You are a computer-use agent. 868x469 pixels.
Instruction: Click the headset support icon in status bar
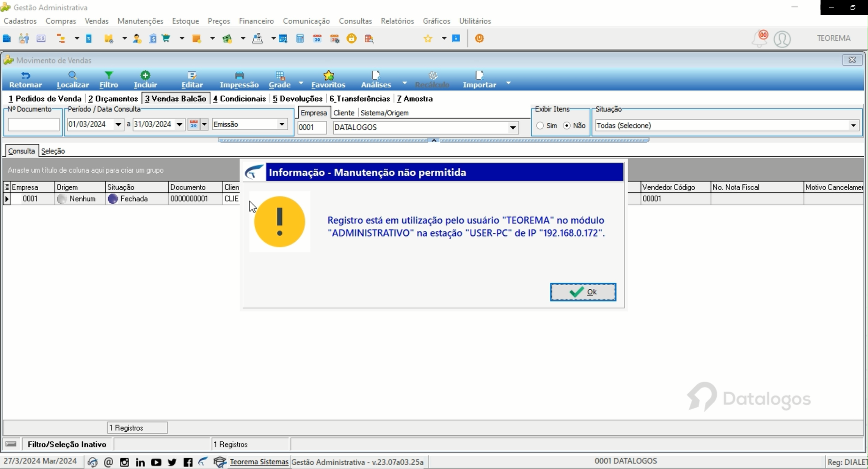click(93, 462)
